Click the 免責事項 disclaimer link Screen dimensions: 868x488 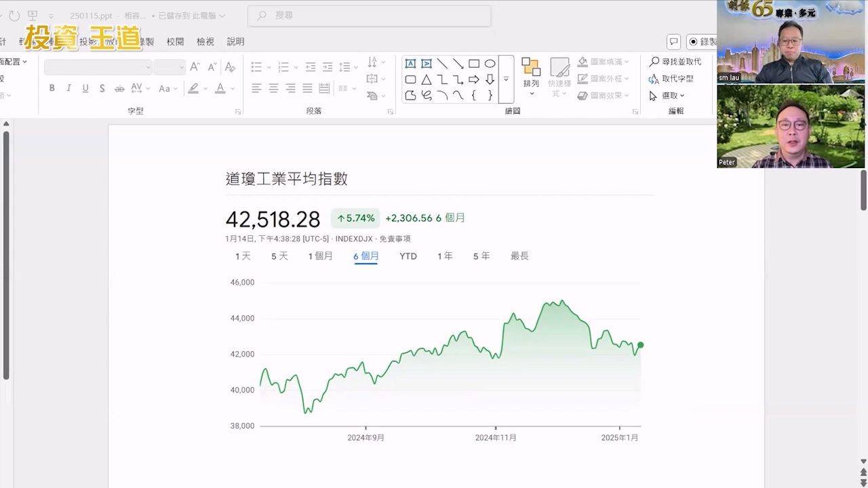[395, 239]
